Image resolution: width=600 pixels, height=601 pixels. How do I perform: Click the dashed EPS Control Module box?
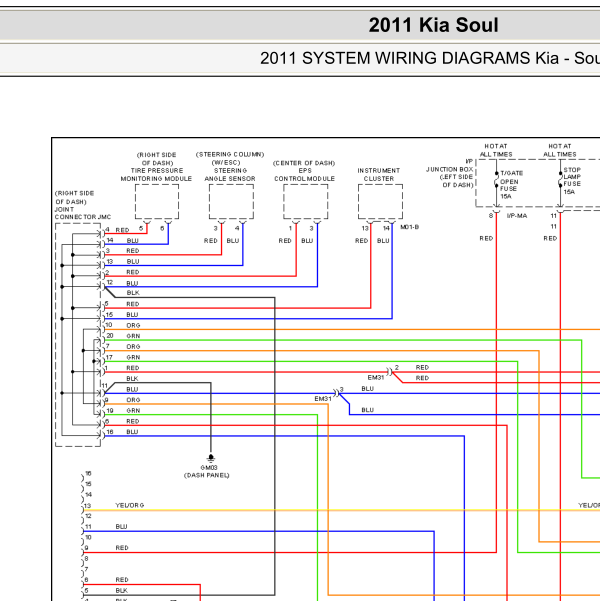(x=306, y=202)
